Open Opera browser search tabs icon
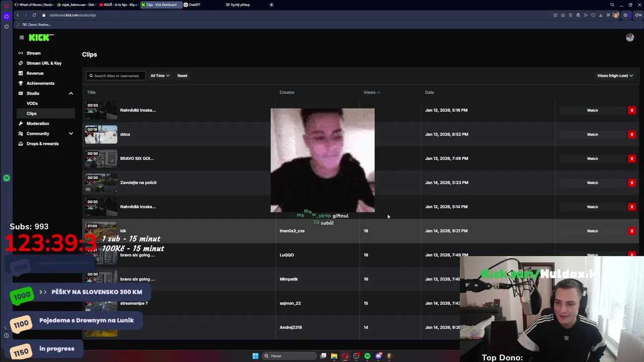 612,5
